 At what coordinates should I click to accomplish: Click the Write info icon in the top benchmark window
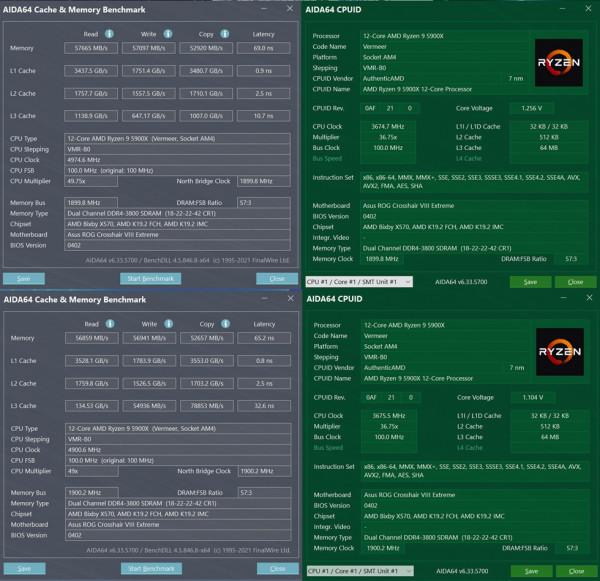[x=169, y=33]
